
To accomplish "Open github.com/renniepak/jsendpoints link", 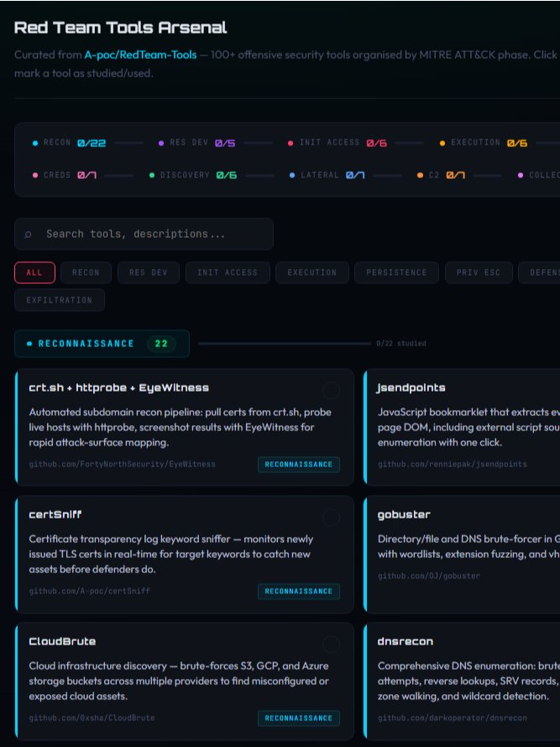I will [453, 464].
